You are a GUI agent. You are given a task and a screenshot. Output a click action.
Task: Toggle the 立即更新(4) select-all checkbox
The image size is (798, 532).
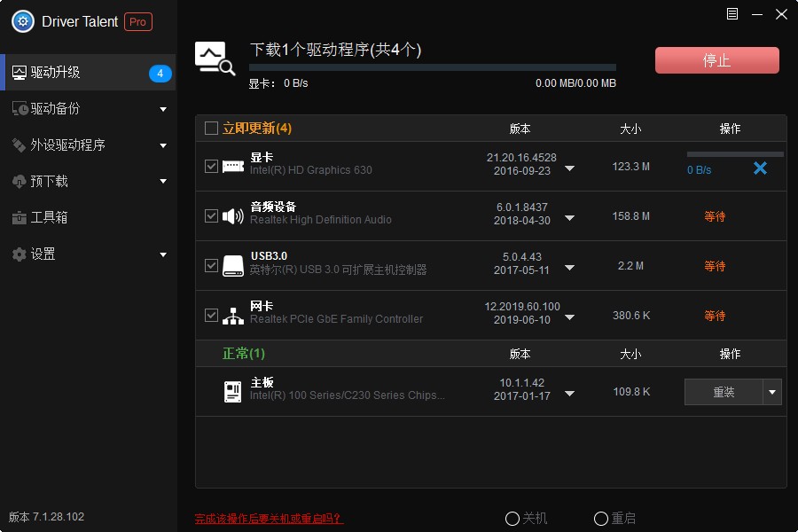coord(211,128)
